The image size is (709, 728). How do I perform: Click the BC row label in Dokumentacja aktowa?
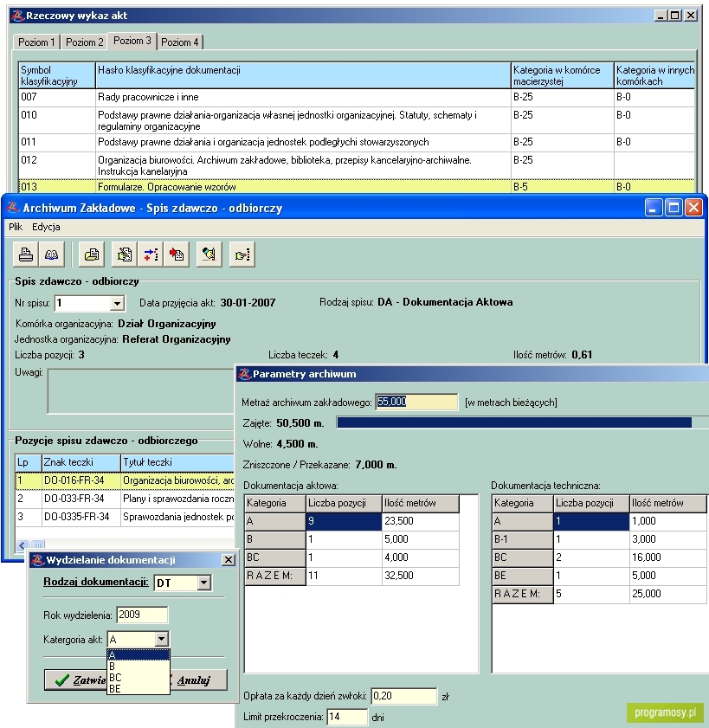point(275,557)
